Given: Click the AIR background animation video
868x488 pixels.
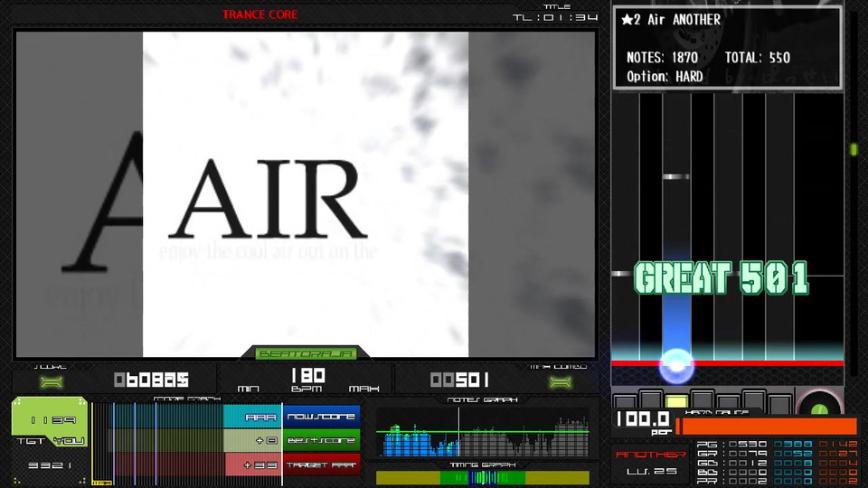Looking at the screenshot, I should pyautogui.click(x=306, y=194).
